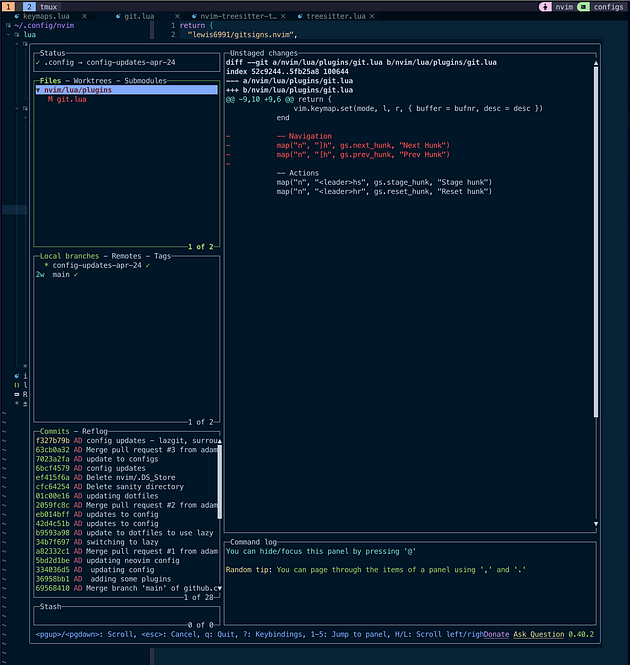Focus the Status panel

[x=126, y=62]
